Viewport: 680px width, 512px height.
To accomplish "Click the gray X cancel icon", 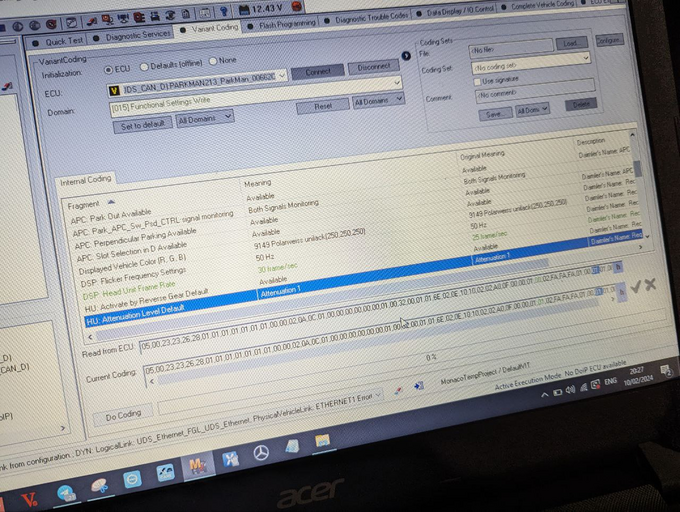I will [650, 284].
